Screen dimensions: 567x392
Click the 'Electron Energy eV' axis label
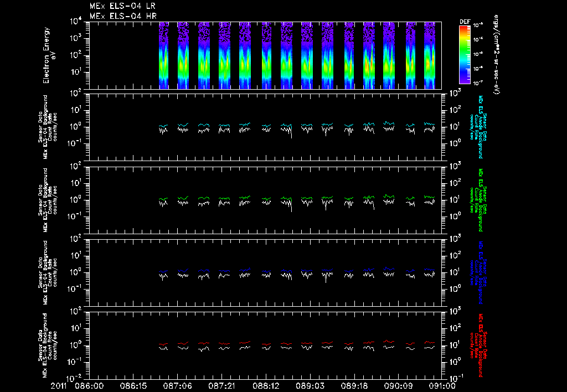point(49,55)
